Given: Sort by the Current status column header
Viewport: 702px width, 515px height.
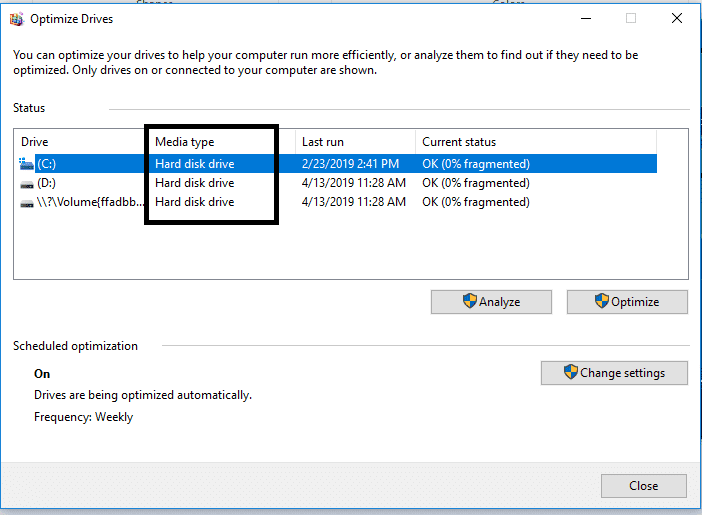Looking at the screenshot, I should [459, 142].
